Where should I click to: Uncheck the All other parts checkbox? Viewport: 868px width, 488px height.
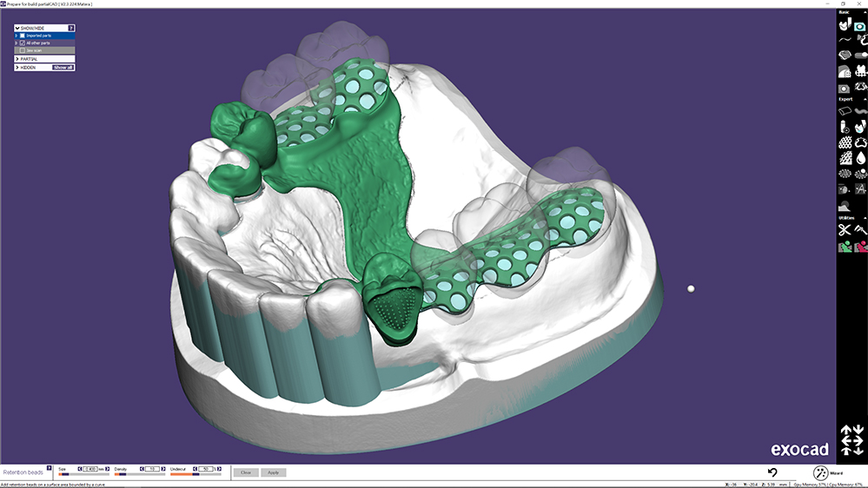[23, 43]
